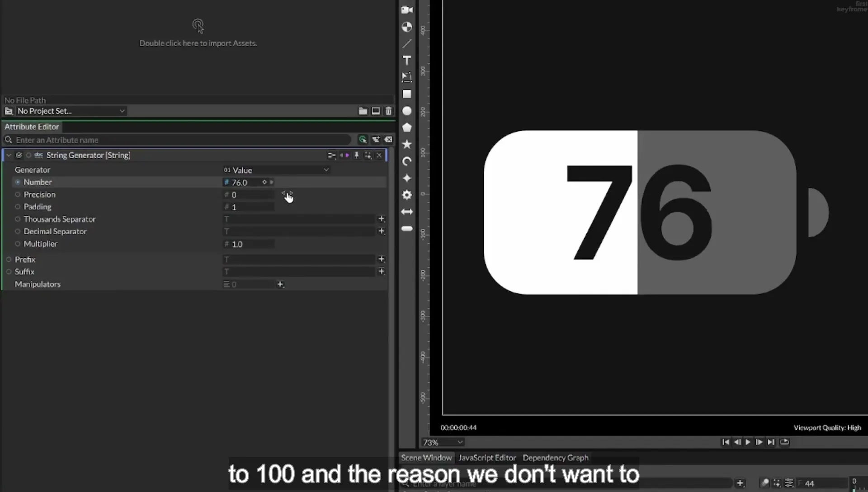This screenshot has width=868, height=492.
Task: Select the Attribute Editor tab
Action: [x=32, y=127]
